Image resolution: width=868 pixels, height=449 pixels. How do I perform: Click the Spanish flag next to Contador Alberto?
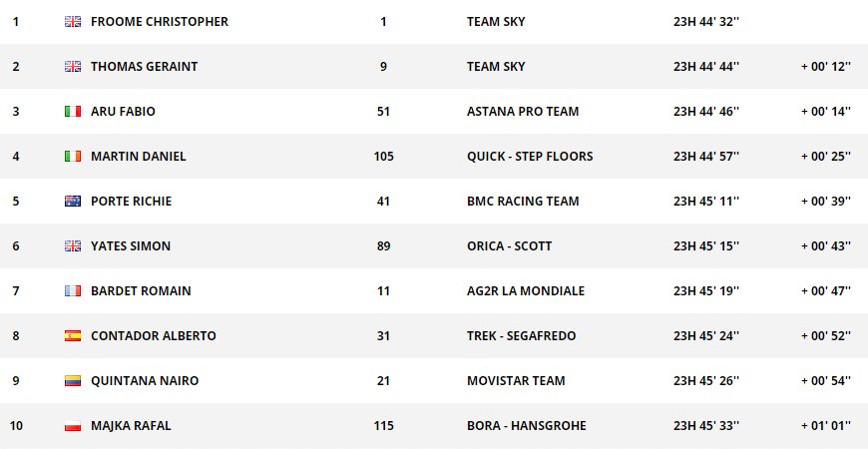(72, 336)
